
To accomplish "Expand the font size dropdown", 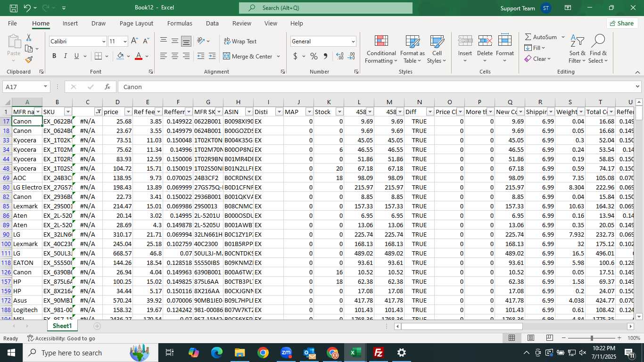I will pos(124,41).
